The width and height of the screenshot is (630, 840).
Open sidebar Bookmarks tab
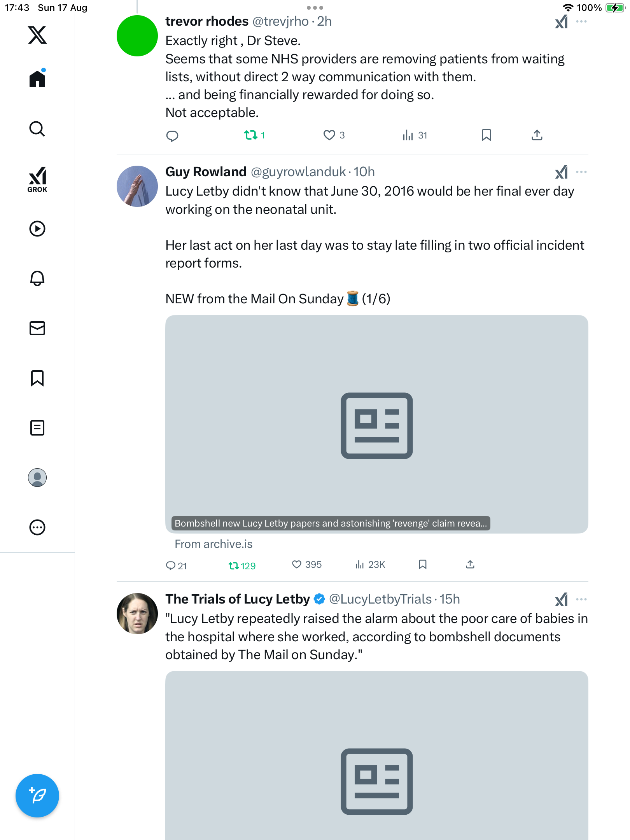pos(37,378)
